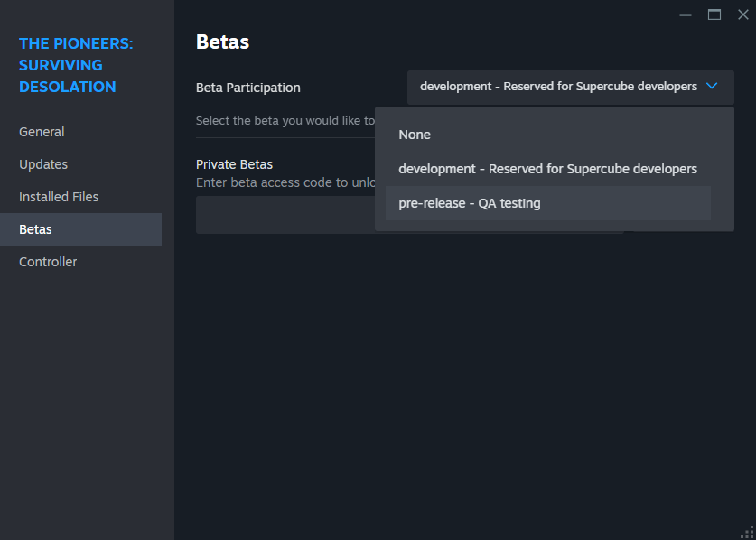Choose development beta from the open dropdown list
The height and width of the screenshot is (540, 756).
point(547,169)
